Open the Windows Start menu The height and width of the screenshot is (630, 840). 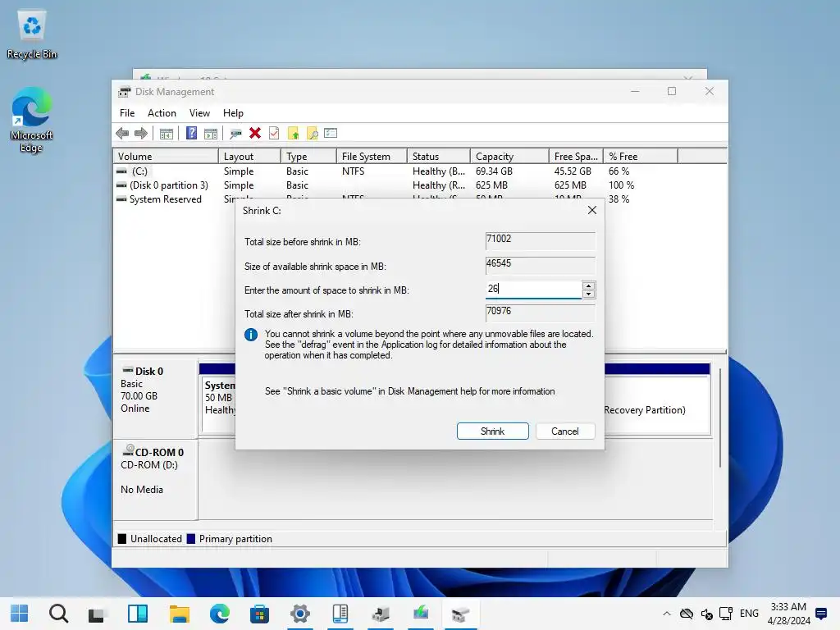pyautogui.click(x=20, y=614)
